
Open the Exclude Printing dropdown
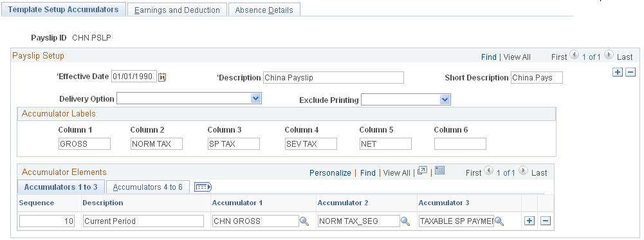click(x=445, y=100)
